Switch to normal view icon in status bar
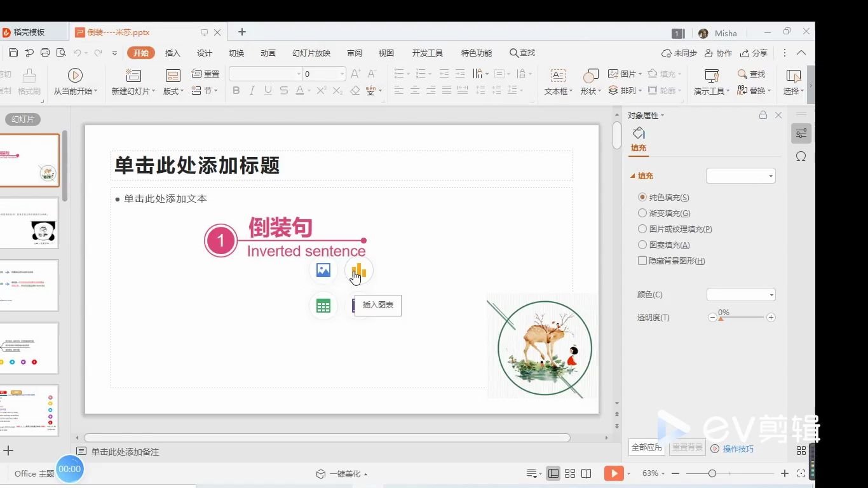868x488 pixels. click(553, 473)
